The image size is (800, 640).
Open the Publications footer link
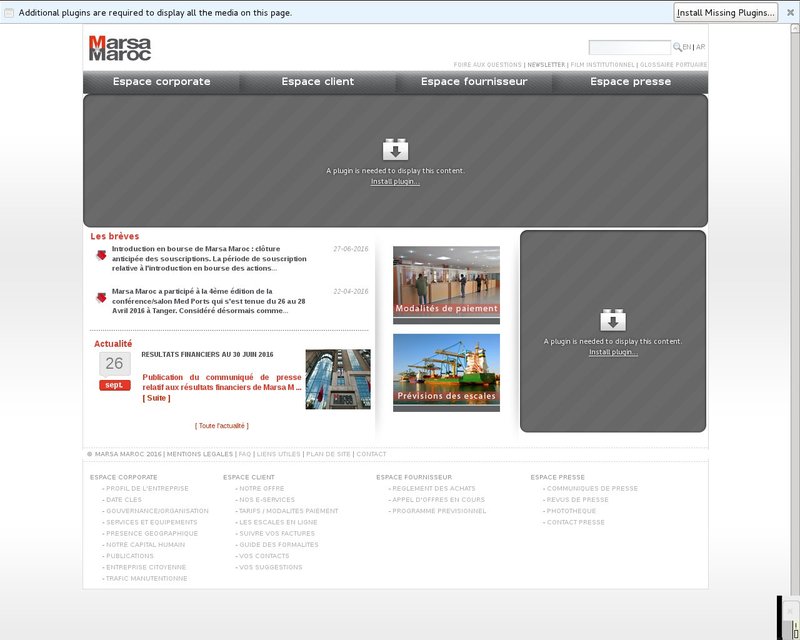[130, 556]
